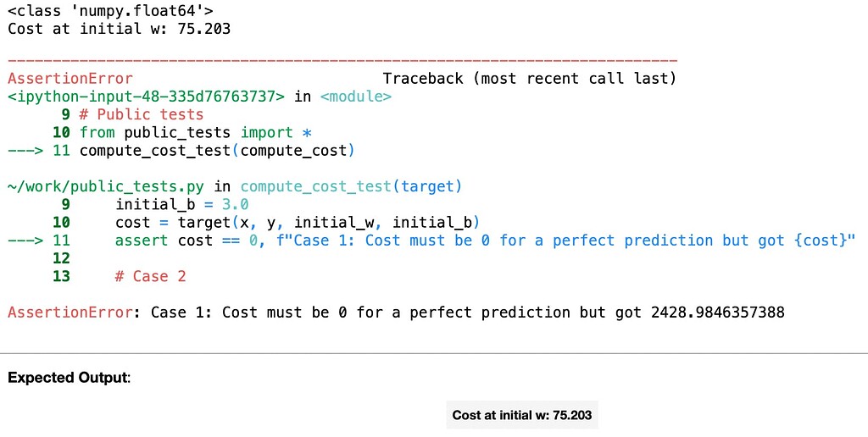The image size is (868, 437).
Task: Click the cost = target(x, y...) line
Action: (x=298, y=223)
